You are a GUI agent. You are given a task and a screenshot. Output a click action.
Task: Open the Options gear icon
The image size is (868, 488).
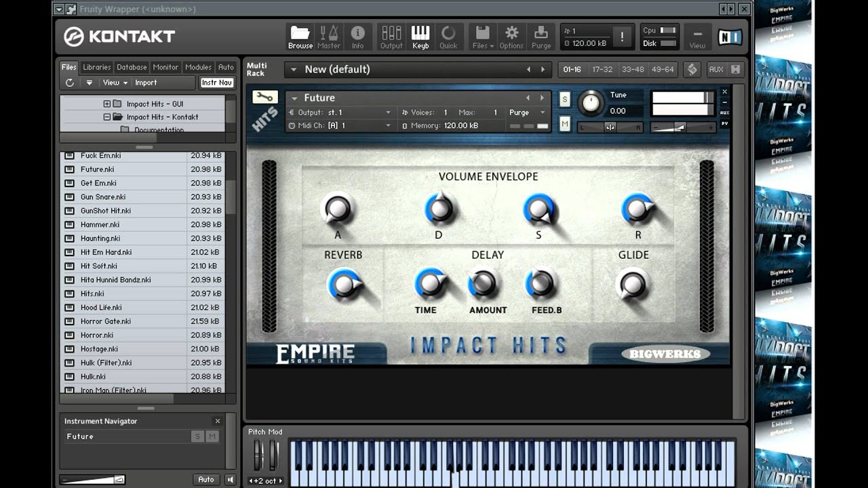point(511,36)
